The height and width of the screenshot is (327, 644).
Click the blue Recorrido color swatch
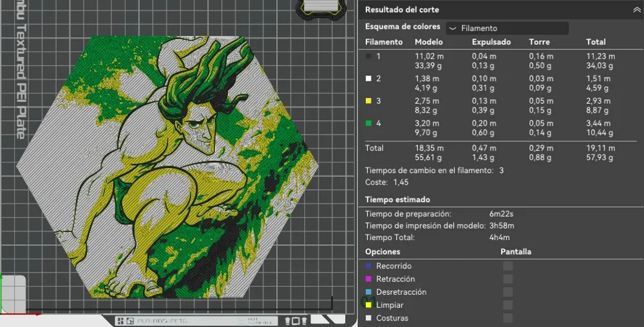[x=368, y=266]
